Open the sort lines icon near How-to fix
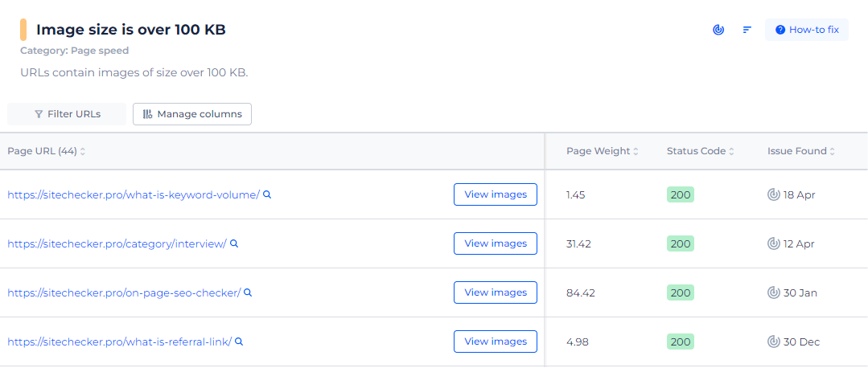The image size is (868, 368). pos(747,30)
